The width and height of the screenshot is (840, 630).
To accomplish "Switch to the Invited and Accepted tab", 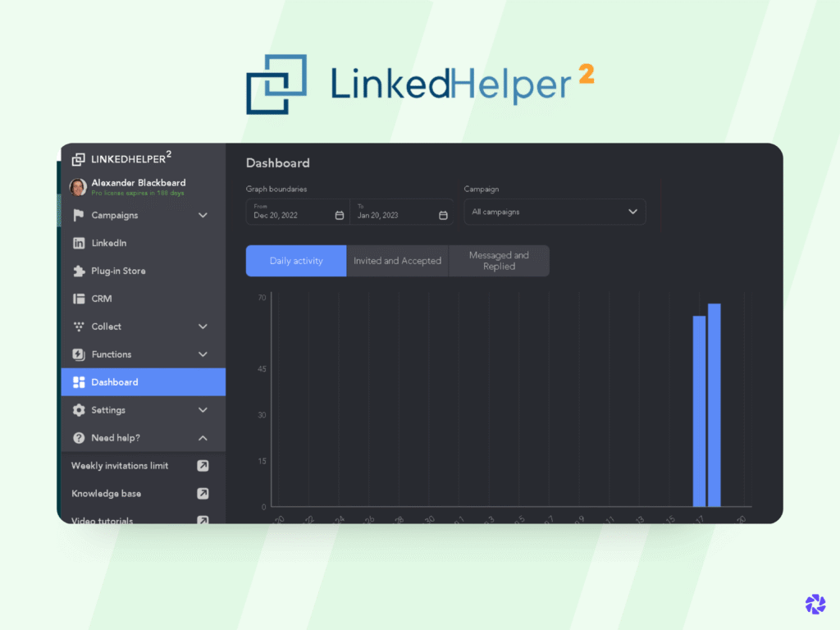I will (x=398, y=260).
